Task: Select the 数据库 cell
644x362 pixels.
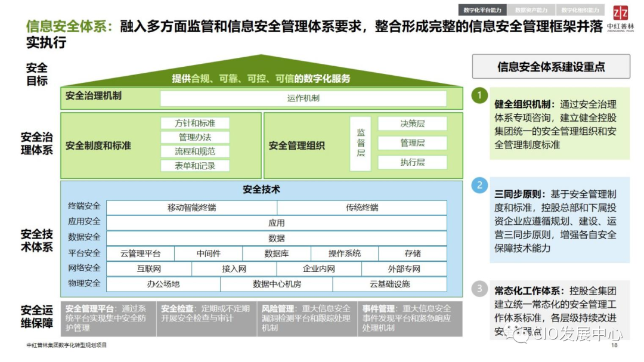Action: tap(277, 253)
